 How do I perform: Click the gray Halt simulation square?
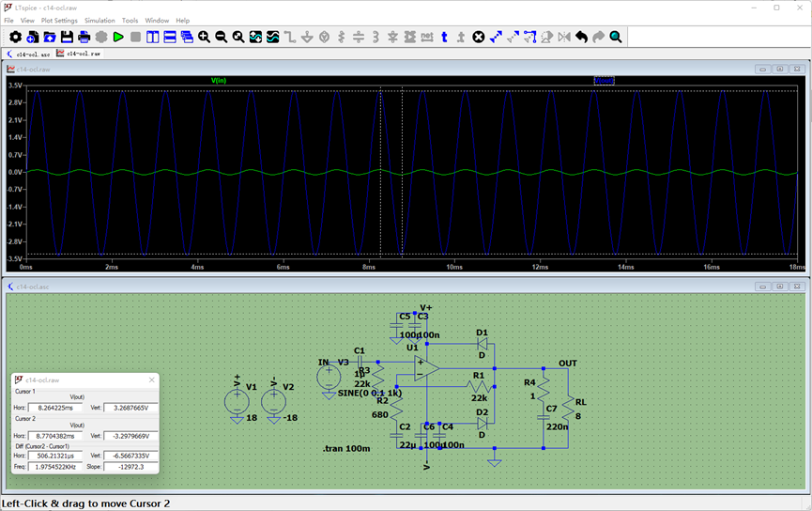coord(136,37)
